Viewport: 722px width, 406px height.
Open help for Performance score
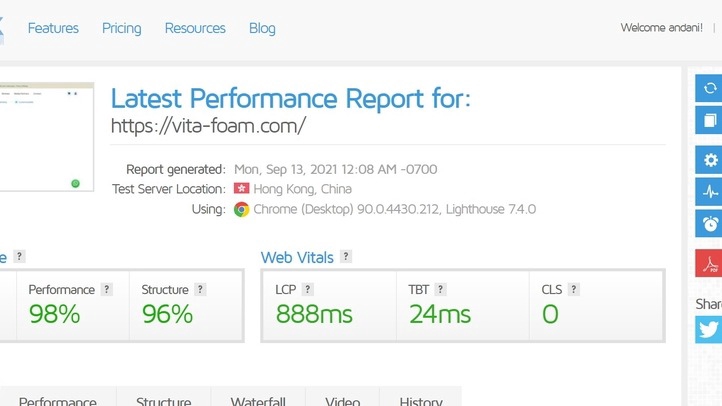coord(107,289)
